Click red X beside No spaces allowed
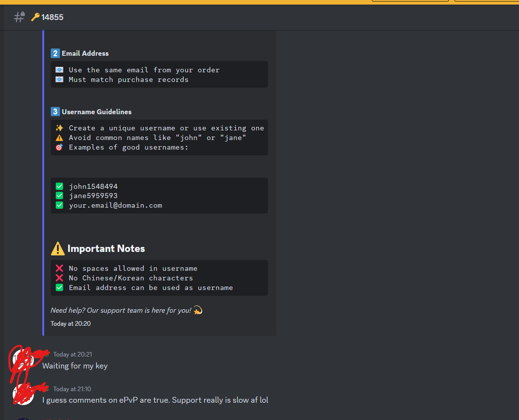The height and width of the screenshot is (420, 519). pyautogui.click(x=59, y=268)
